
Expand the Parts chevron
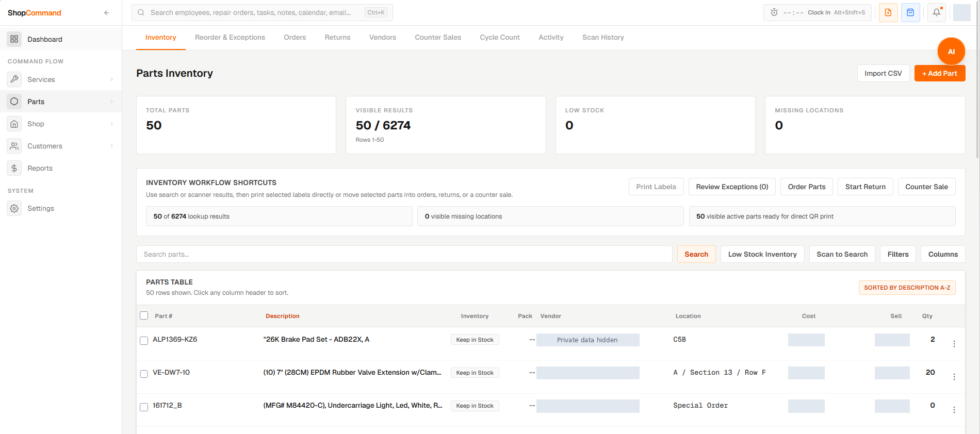[x=111, y=102]
